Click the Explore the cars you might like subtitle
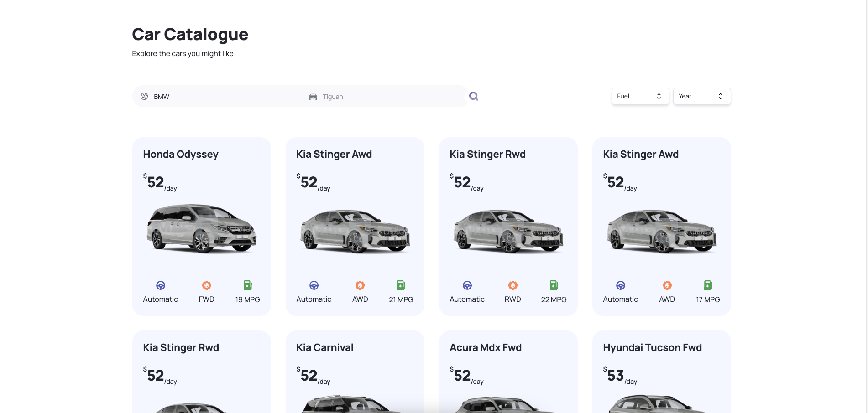 pyautogui.click(x=183, y=54)
